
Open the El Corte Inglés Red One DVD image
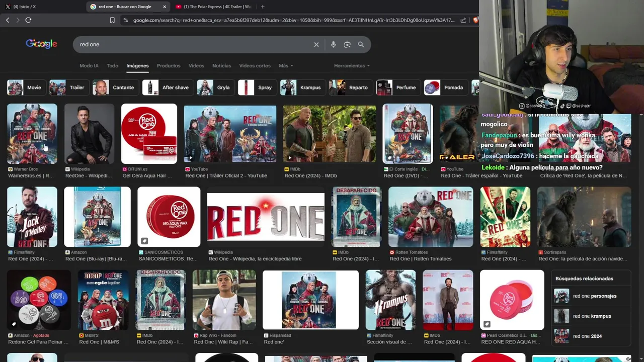tap(408, 134)
